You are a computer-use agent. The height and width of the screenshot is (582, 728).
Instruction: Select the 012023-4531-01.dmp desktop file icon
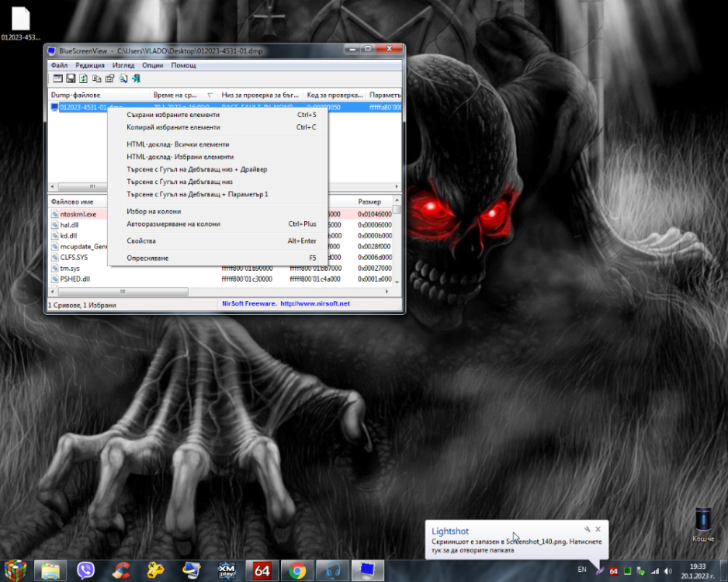[20, 23]
